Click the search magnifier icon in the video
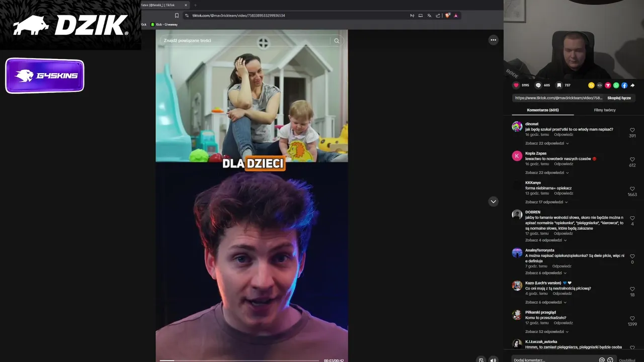Viewport: 644px width, 362px height. point(337,41)
